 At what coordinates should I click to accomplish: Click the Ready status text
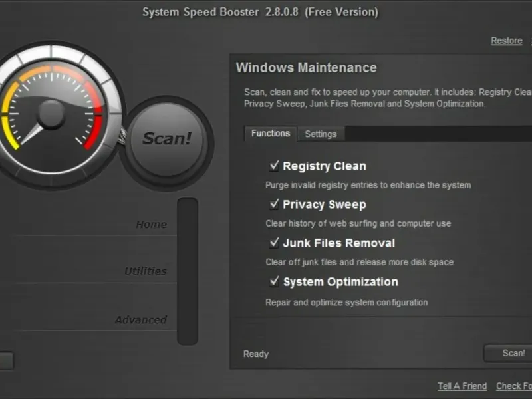[256, 354]
